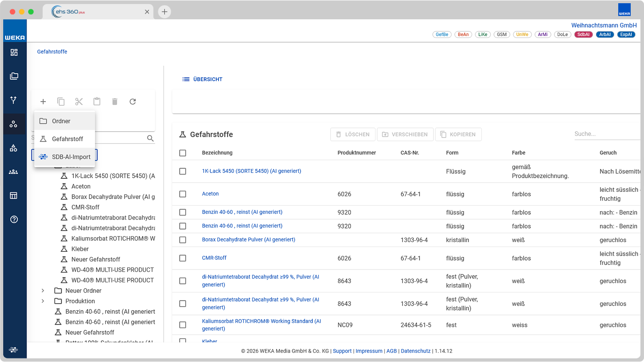Select the ExpAI module badge
Viewport: 644px width, 362px height.
pos(626,35)
